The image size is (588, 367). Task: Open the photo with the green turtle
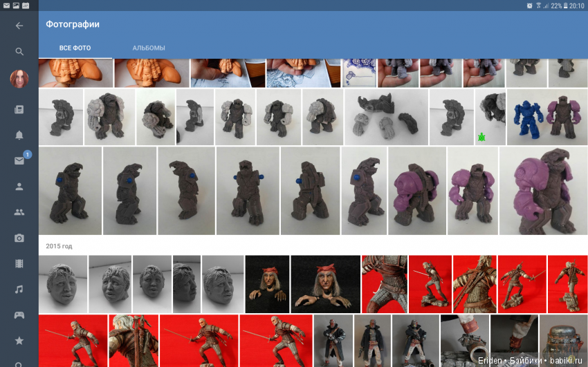(x=490, y=117)
